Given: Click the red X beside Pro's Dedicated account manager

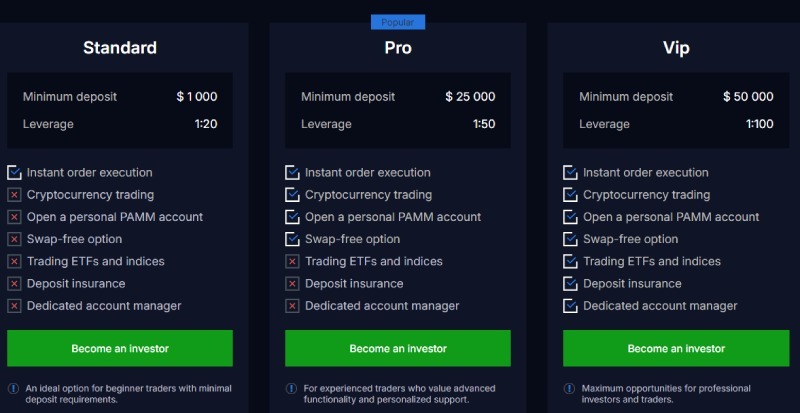Looking at the screenshot, I should (x=292, y=306).
